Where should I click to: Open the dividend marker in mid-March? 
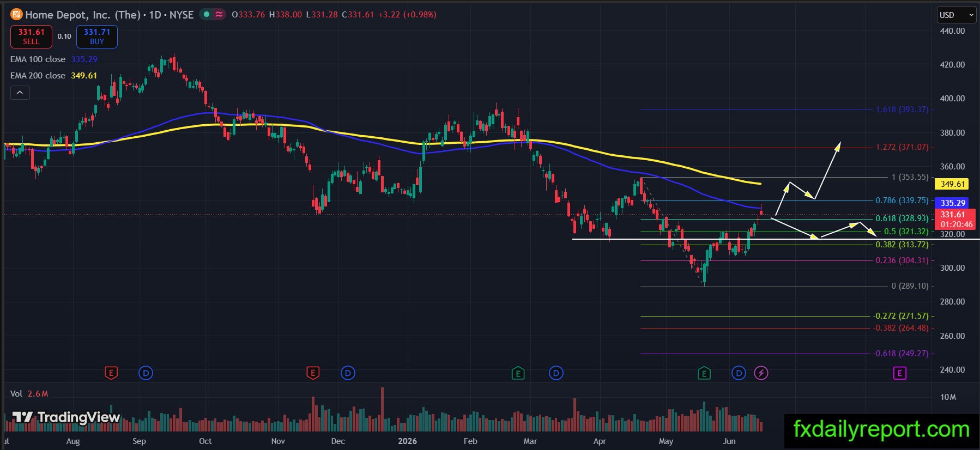(556, 373)
